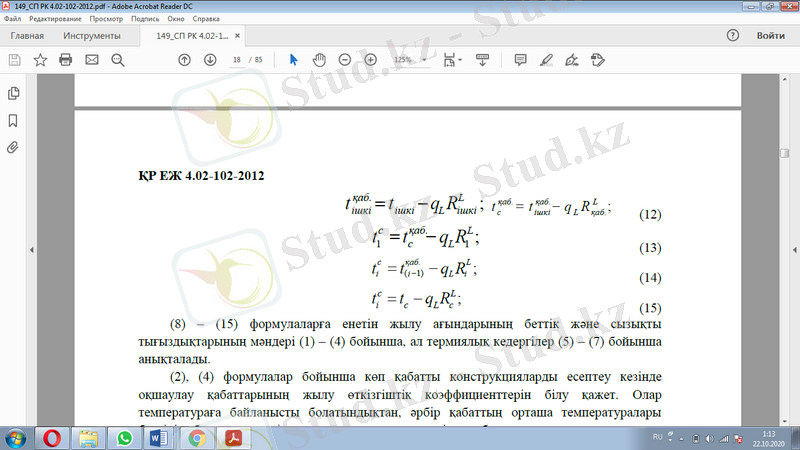The image size is (800, 450).
Task: Show the attachments paperclip panel
Action: point(14,147)
